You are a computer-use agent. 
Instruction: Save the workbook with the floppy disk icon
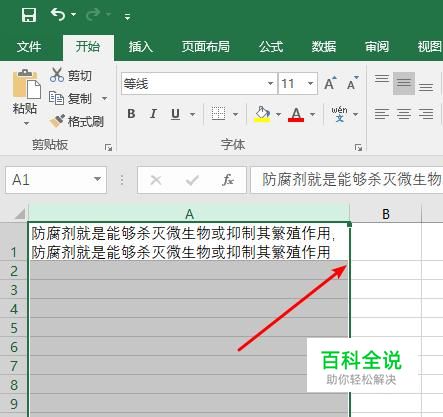point(29,15)
